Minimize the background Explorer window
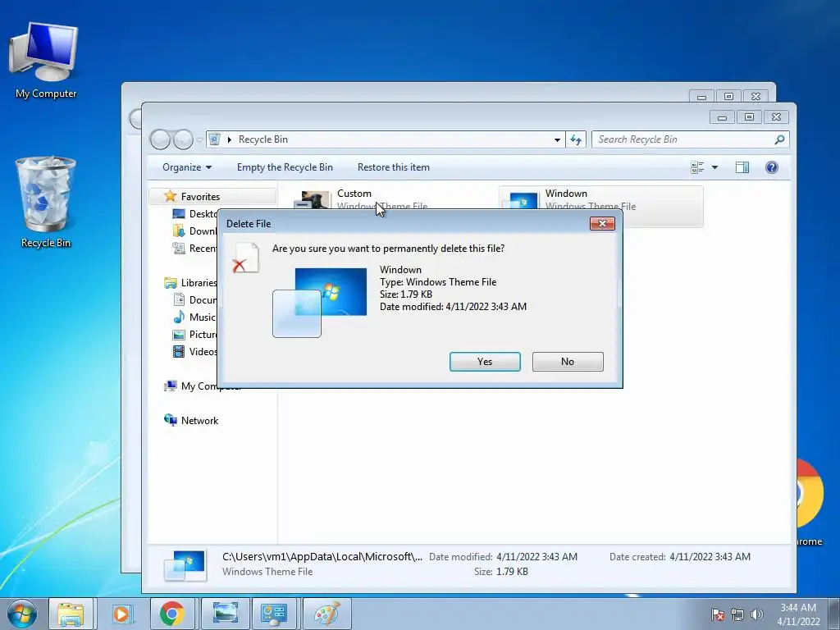Screen dimensions: 840x630 tap(702, 97)
